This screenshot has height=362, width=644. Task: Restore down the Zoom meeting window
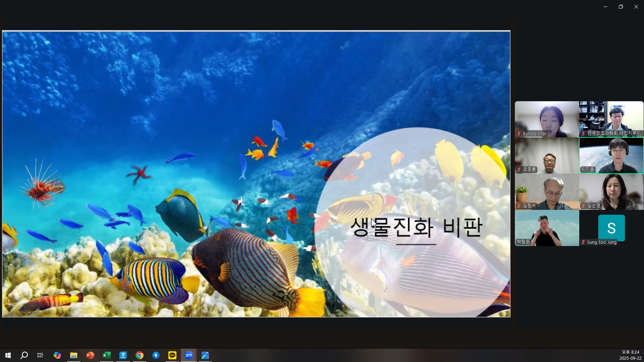[621, 7]
